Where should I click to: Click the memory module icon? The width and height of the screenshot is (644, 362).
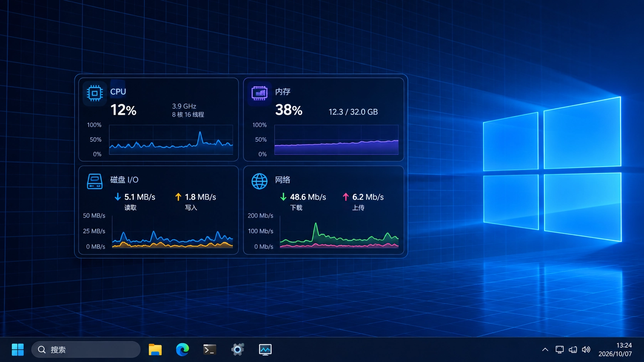coord(260,93)
